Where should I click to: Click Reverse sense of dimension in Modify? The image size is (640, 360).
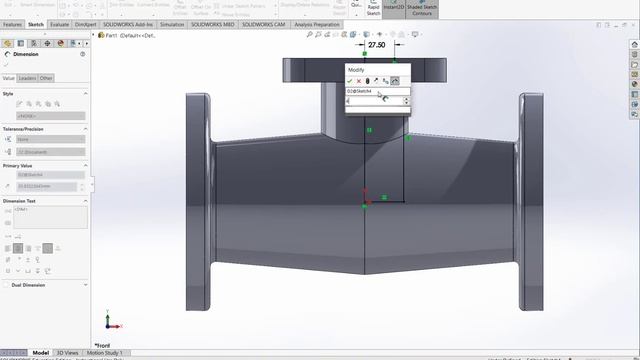[376, 81]
